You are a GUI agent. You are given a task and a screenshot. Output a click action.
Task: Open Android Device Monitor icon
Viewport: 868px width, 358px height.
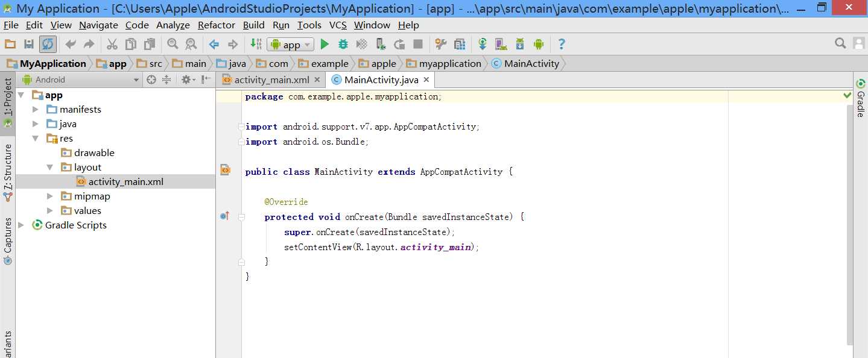[x=539, y=44]
